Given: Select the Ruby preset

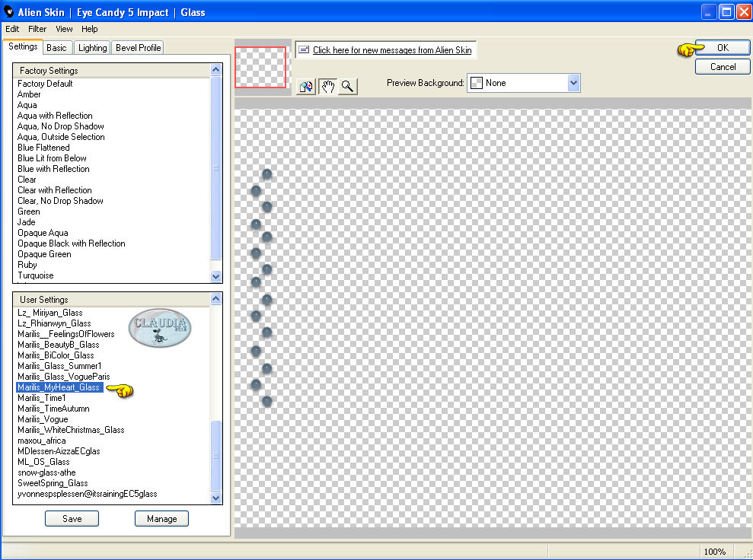Looking at the screenshot, I should tap(27, 265).
